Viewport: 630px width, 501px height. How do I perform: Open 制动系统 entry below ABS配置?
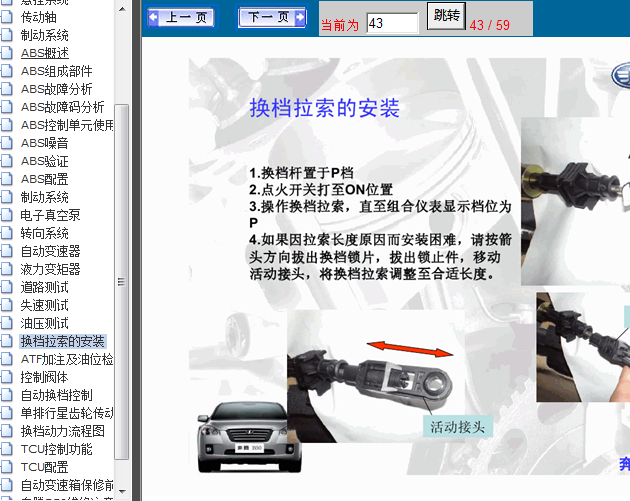(45, 197)
